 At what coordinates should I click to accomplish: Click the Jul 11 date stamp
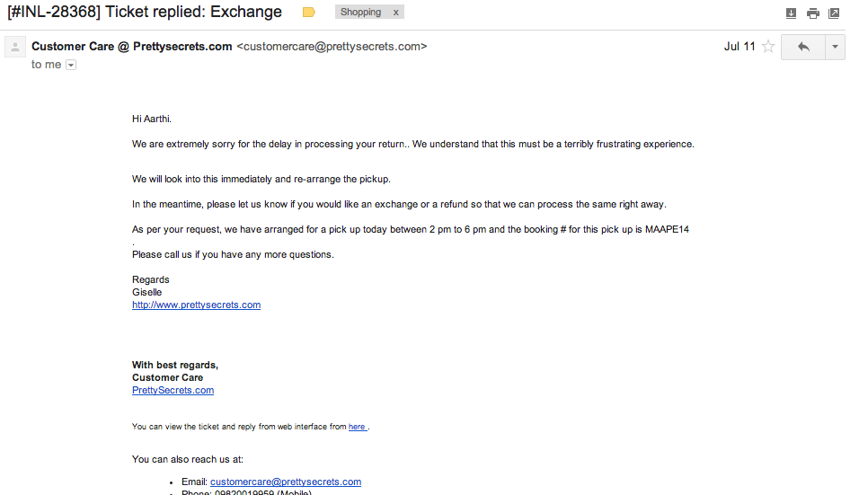(x=740, y=47)
